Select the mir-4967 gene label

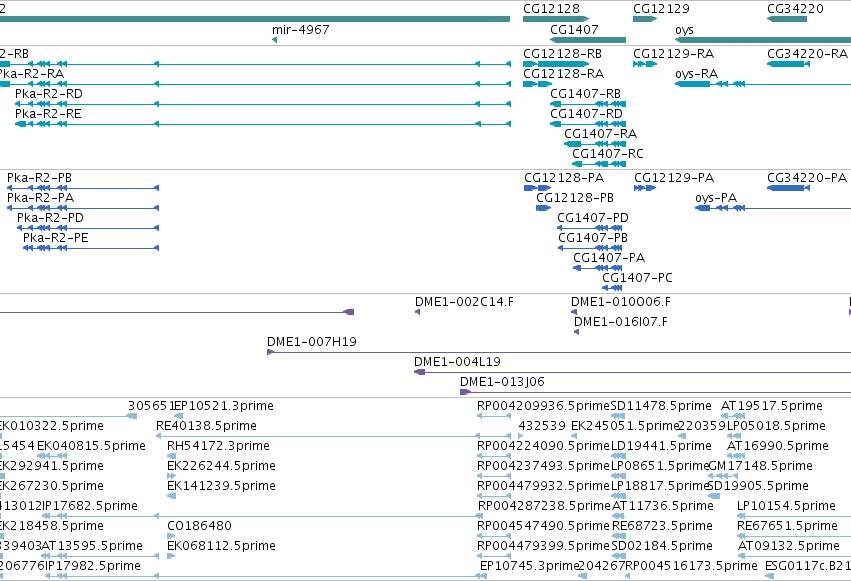[301, 30]
